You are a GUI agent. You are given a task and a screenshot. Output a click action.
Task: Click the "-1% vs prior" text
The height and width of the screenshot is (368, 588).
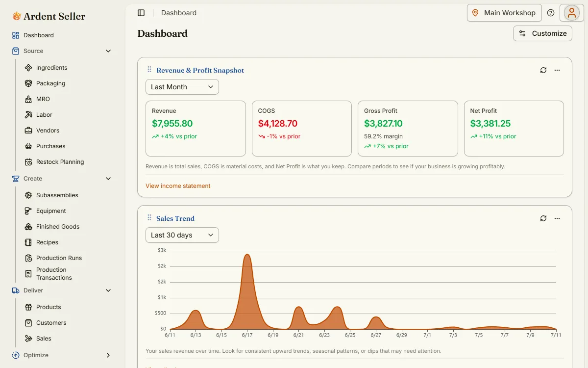pos(284,136)
